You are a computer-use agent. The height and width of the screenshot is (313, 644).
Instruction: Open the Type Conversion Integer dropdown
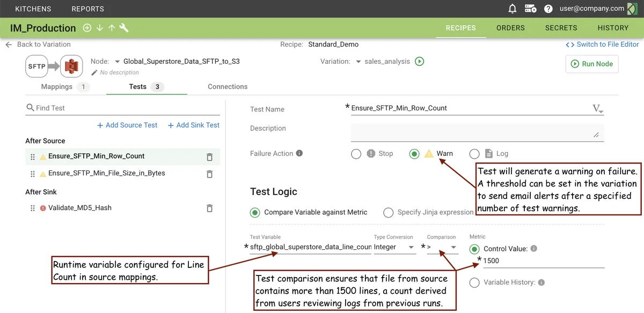(x=394, y=247)
